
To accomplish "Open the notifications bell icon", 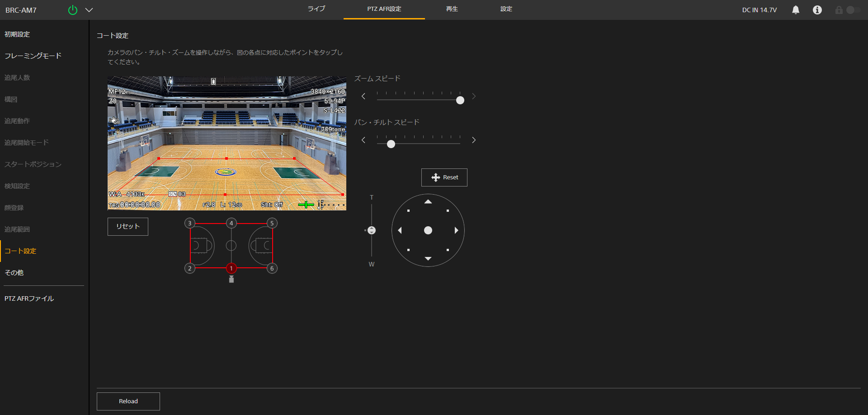I will [796, 10].
